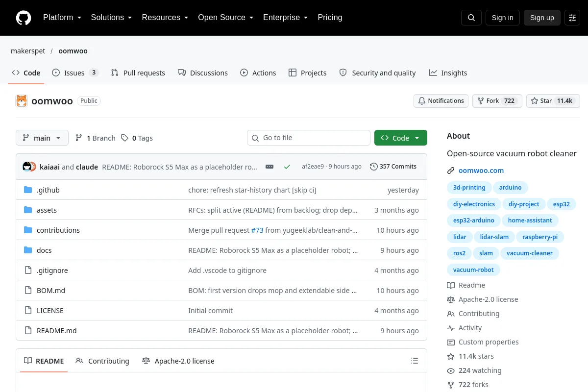Select the Code repository tab
This screenshot has width=588, height=392.
[26, 73]
